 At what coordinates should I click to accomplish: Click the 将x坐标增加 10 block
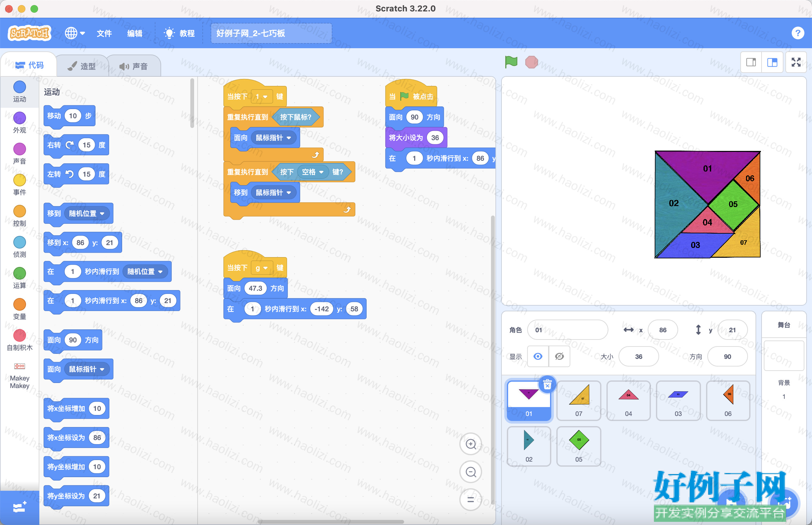tap(76, 409)
